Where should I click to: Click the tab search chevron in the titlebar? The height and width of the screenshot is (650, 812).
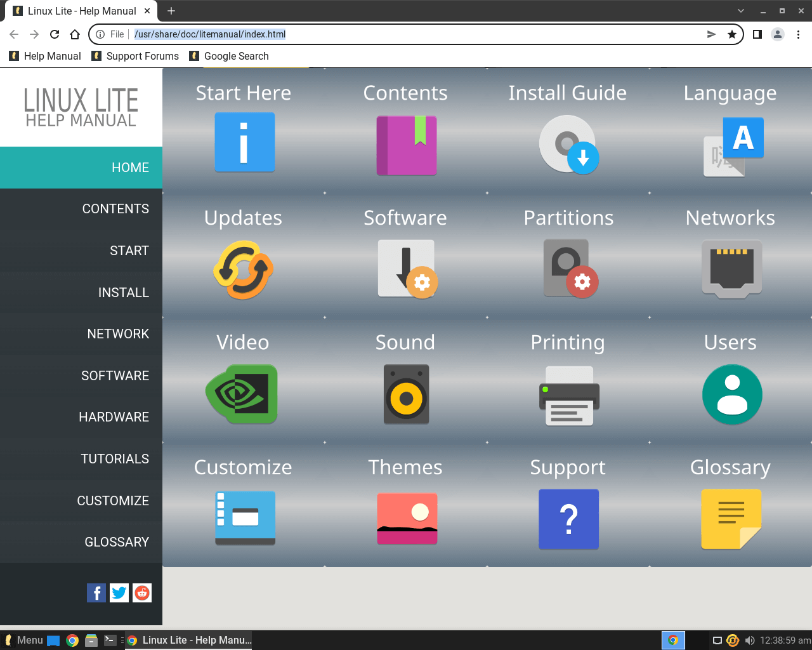coord(742,11)
